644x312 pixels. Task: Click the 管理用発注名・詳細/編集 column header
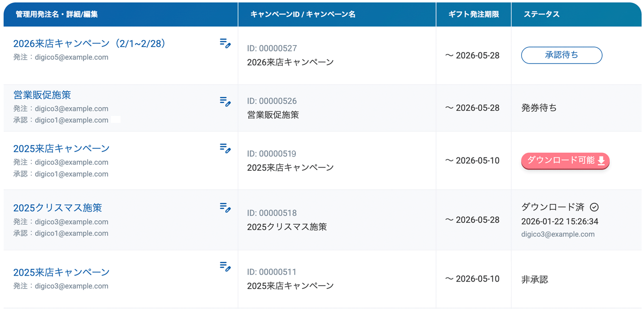click(57, 14)
